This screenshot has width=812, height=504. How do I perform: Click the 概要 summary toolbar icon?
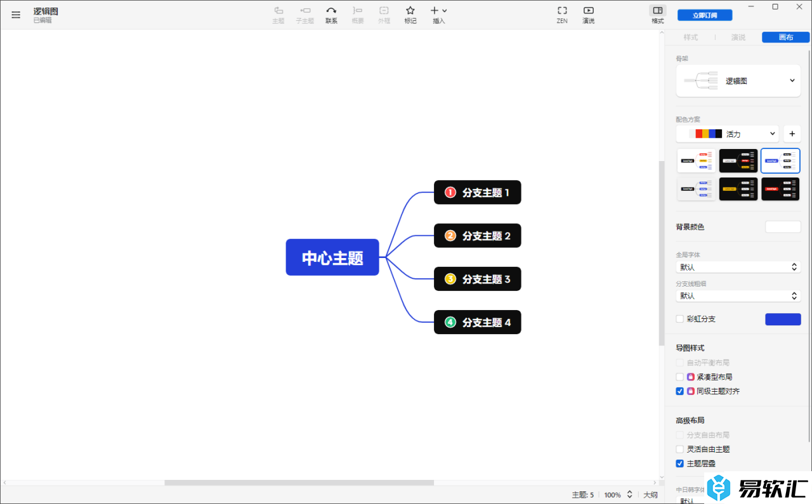pyautogui.click(x=358, y=15)
